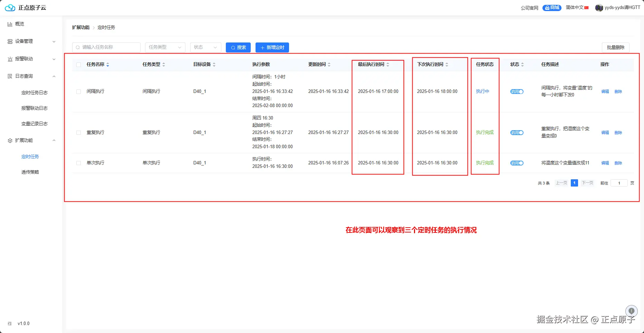The image size is (644, 333).
Task: Sort by 状态 column arrows
Action: tap(522, 65)
